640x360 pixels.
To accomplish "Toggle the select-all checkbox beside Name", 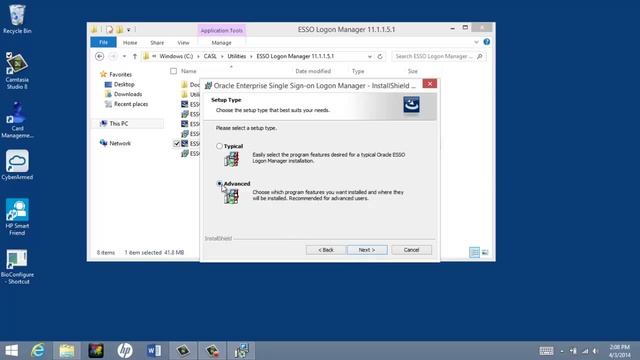I will pyautogui.click(x=173, y=71).
